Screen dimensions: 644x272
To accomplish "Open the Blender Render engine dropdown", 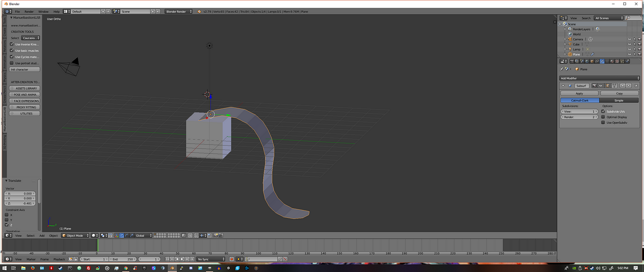I will pos(179,11).
